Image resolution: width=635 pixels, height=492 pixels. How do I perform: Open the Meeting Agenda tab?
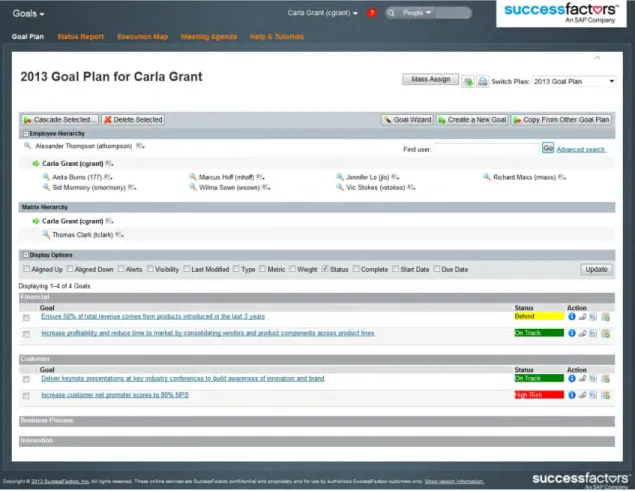click(x=209, y=37)
